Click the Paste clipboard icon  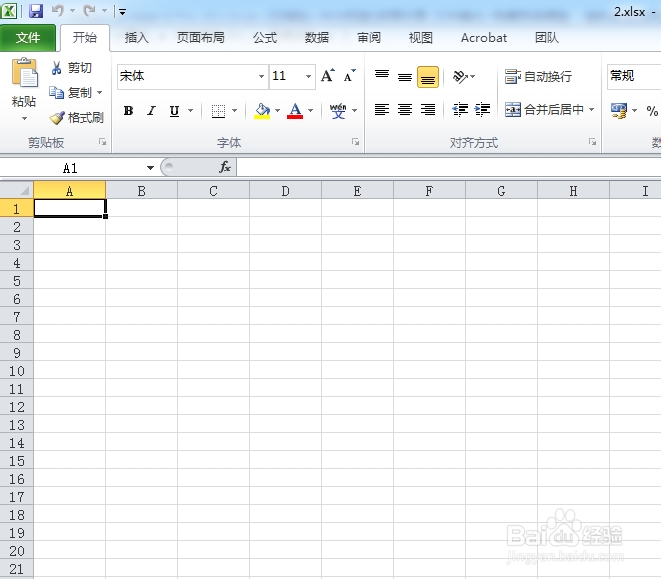click(x=24, y=73)
